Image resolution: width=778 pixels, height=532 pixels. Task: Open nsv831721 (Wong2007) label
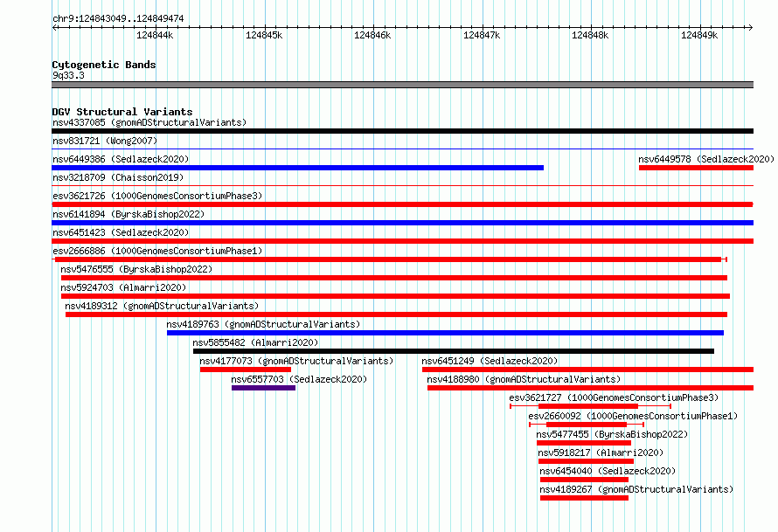click(x=105, y=141)
